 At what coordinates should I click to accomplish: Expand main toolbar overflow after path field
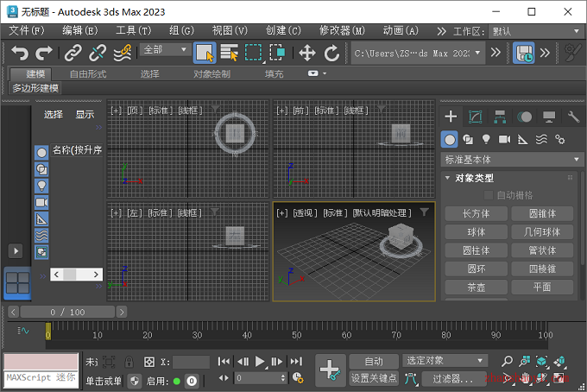pos(495,53)
